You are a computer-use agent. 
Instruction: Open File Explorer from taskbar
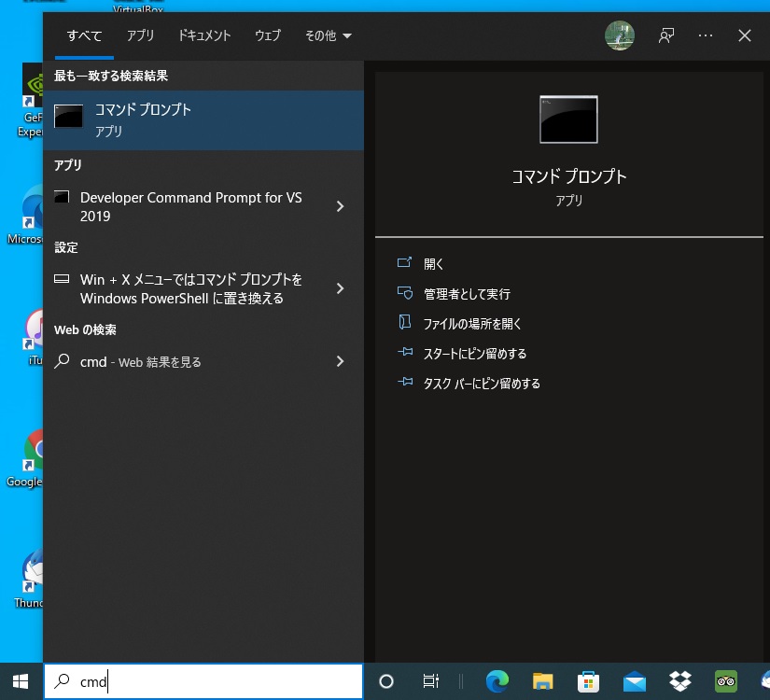[x=542, y=681]
